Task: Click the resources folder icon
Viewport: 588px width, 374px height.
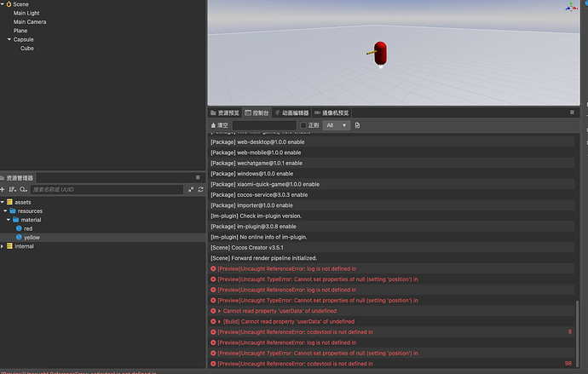Action: tap(13, 211)
